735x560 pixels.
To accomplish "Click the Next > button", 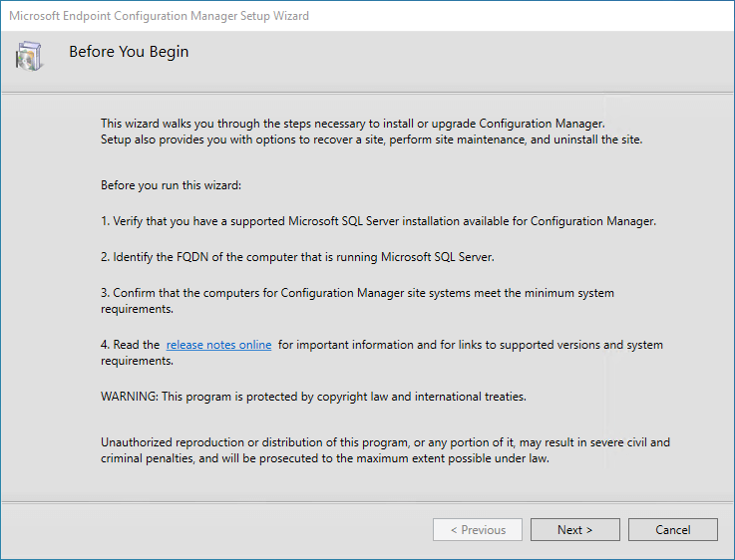I will coord(575,529).
